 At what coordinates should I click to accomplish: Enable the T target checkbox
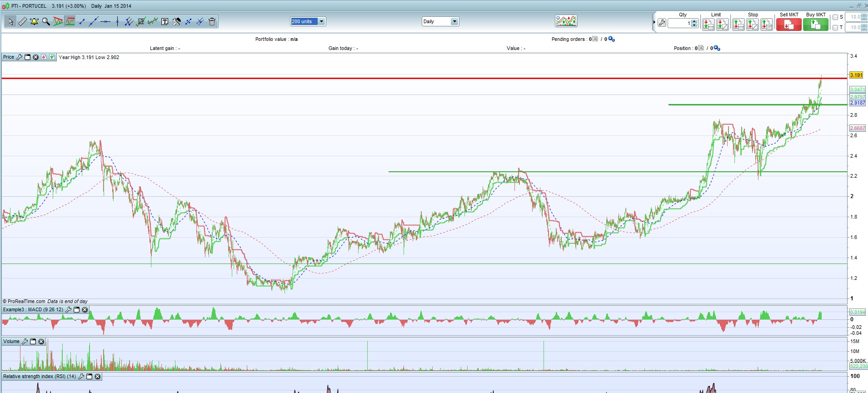click(x=835, y=27)
